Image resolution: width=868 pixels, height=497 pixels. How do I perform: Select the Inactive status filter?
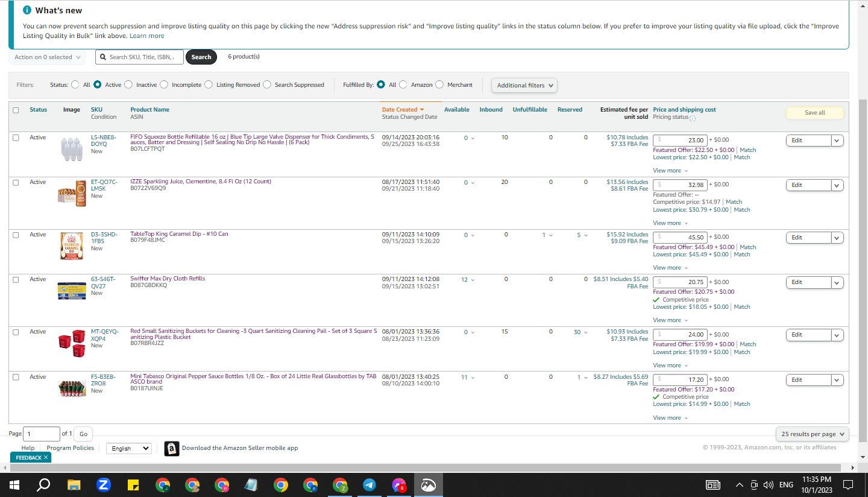coord(128,84)
